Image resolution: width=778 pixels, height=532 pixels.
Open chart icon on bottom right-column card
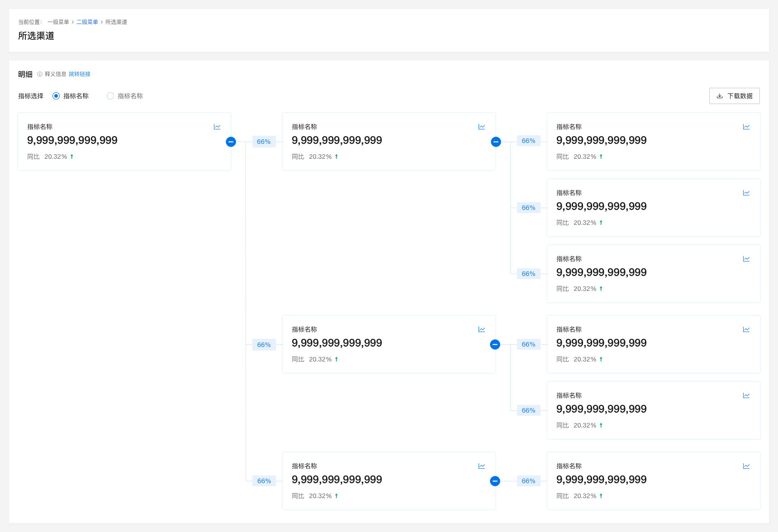746,466
